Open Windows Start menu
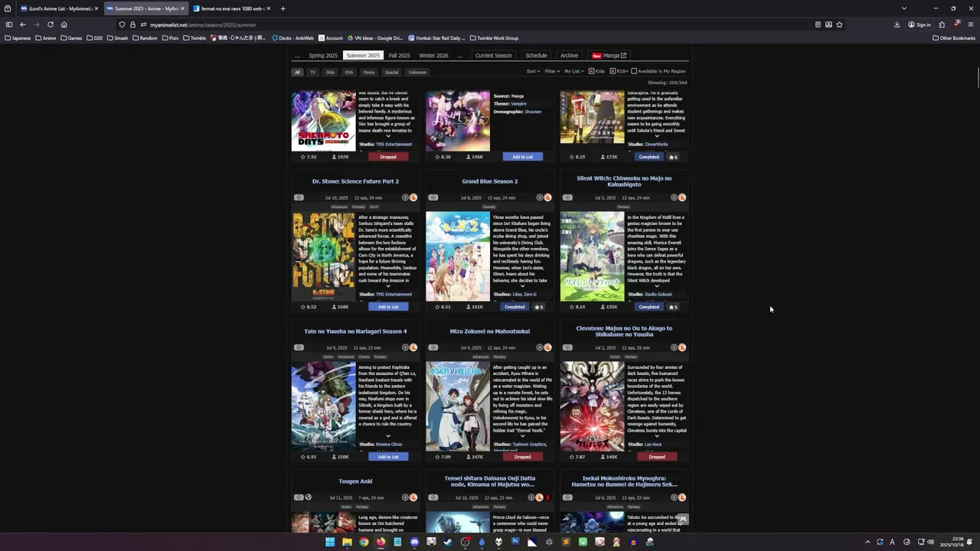The height and width of the screenshot is (551, 980). pyautogui.click(x=330, y=542)
